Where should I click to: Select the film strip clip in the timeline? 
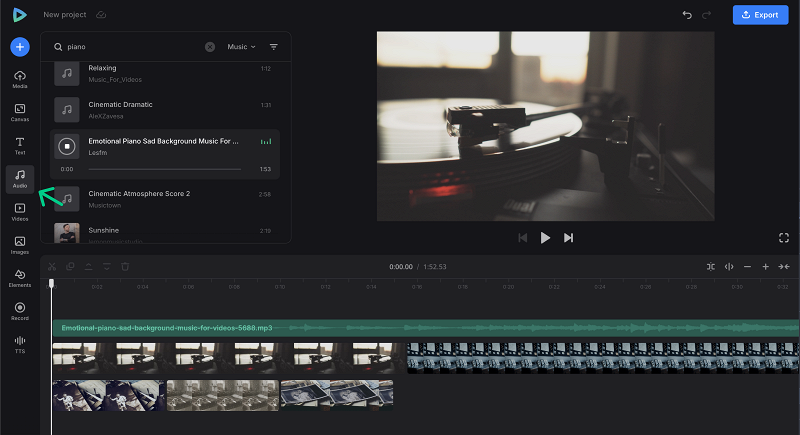click(x=603, y=358)
